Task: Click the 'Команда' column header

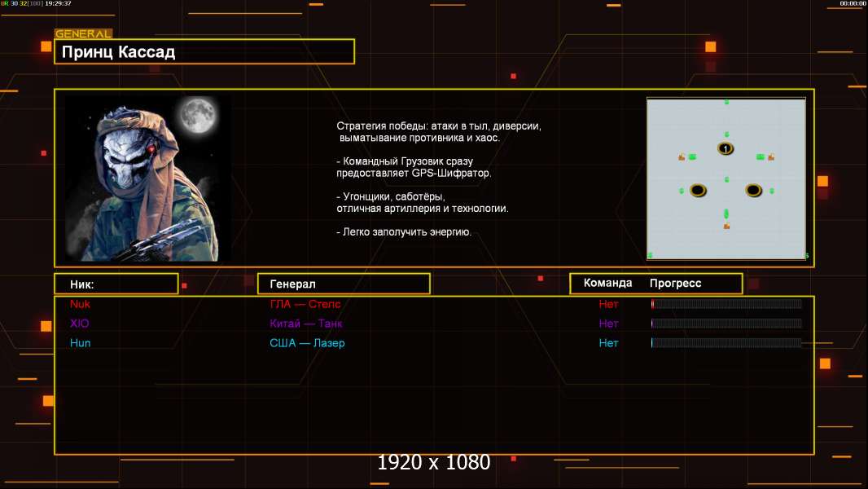Action: pos(607,283)
